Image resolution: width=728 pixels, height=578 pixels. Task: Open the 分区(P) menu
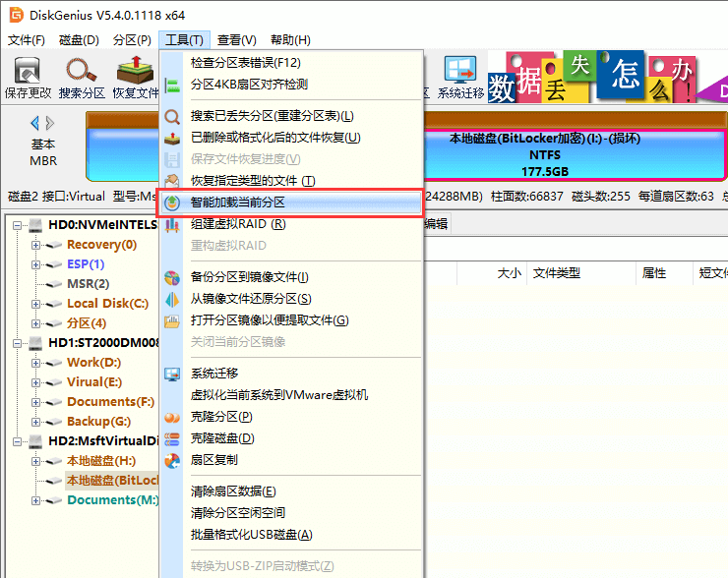click(x=132, y=40)
